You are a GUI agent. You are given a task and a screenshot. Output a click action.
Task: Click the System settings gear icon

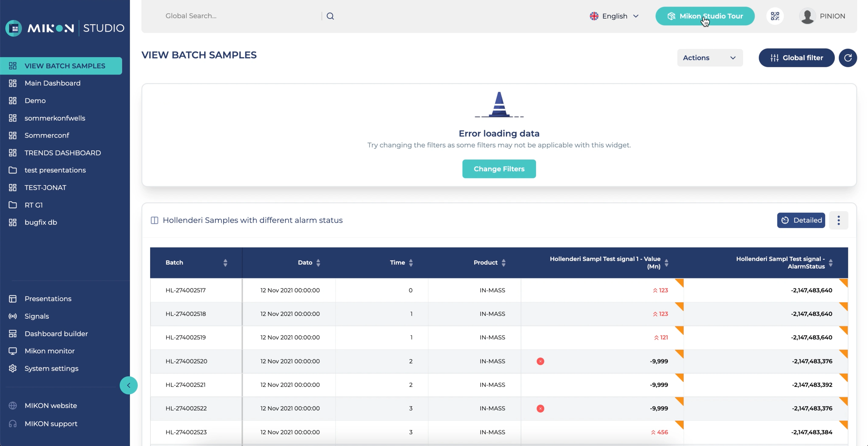click(x=13, y=369)
